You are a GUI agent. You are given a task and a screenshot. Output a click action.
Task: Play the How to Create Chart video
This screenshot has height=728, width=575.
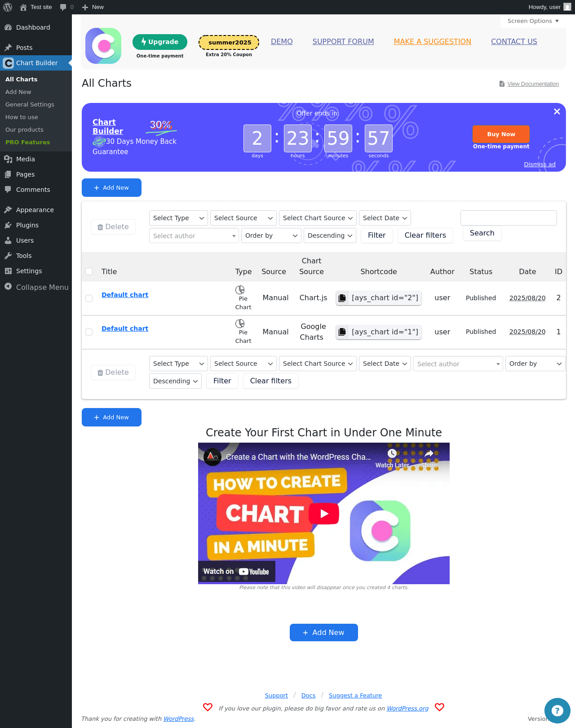(x=324, y=514)
